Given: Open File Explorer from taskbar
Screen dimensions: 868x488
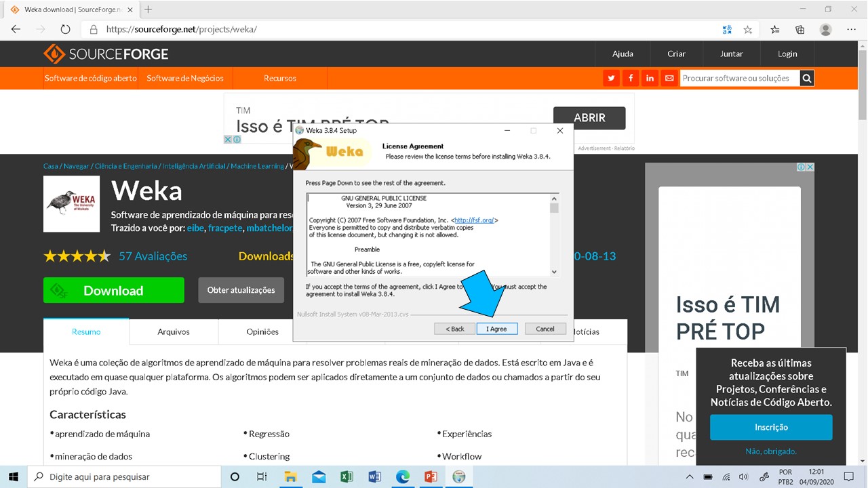Looking at the screenshot, I should point(290,476).
